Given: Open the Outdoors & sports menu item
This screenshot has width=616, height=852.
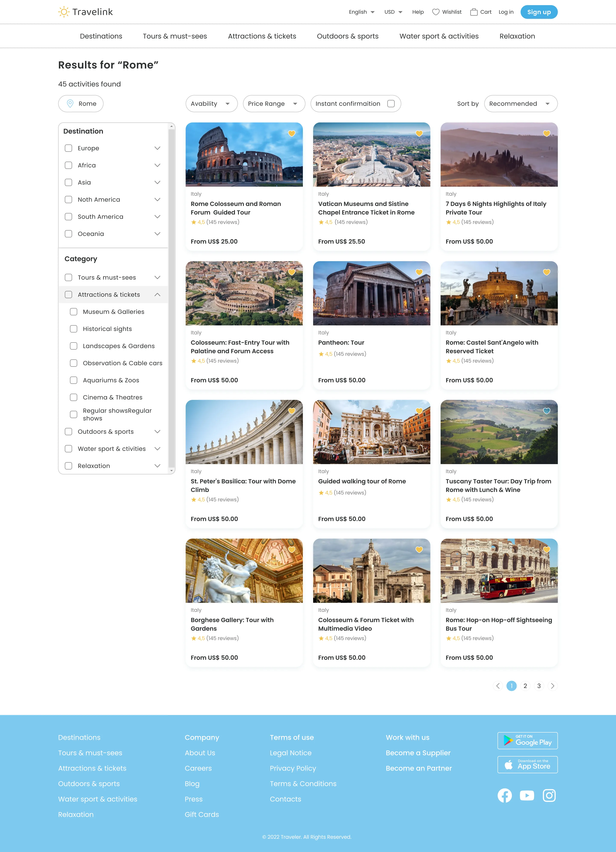Looking at the screenshot, I should tap(348, 36).
